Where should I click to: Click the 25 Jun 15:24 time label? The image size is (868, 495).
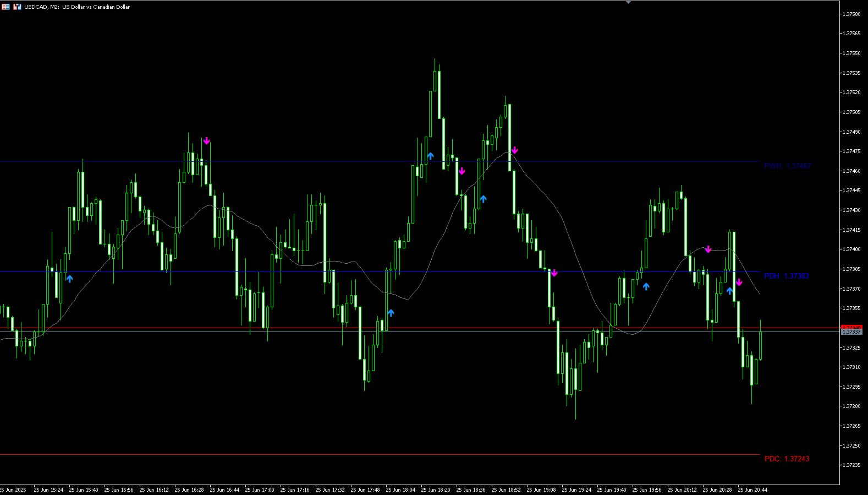(x=48, y=489)
